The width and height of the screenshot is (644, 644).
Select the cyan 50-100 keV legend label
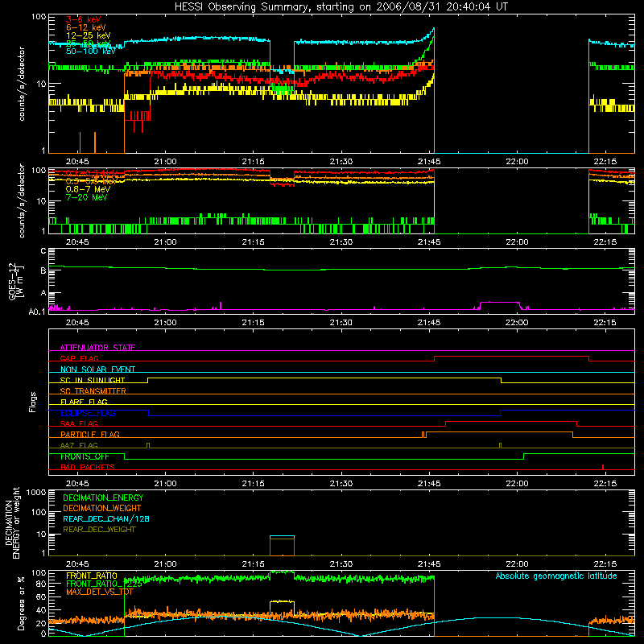(x=91, y=52)
